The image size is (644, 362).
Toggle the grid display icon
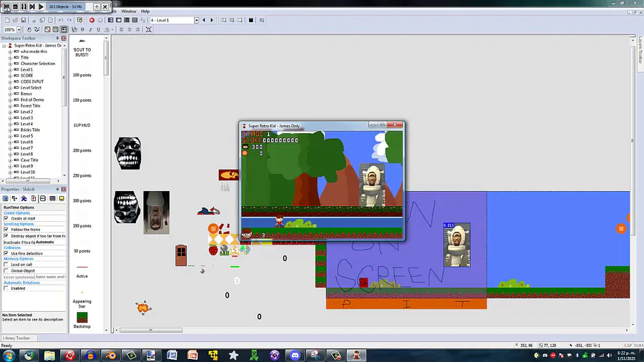click(x=55, y=29)
